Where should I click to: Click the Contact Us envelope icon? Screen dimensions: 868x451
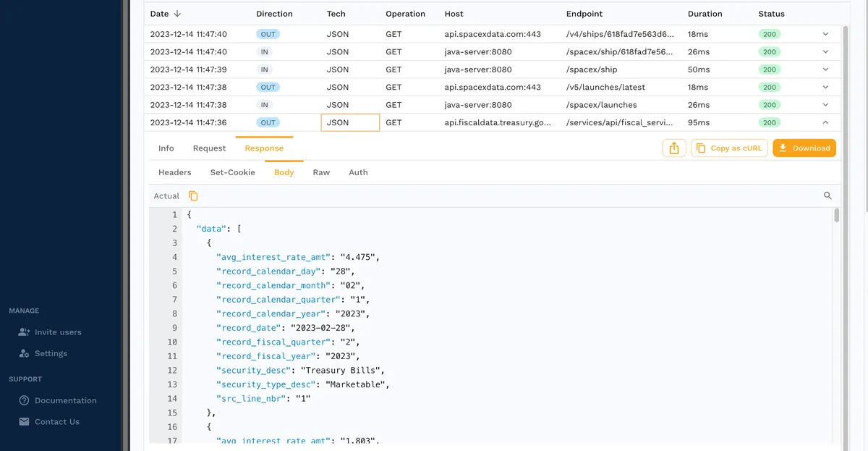point(25,422)
